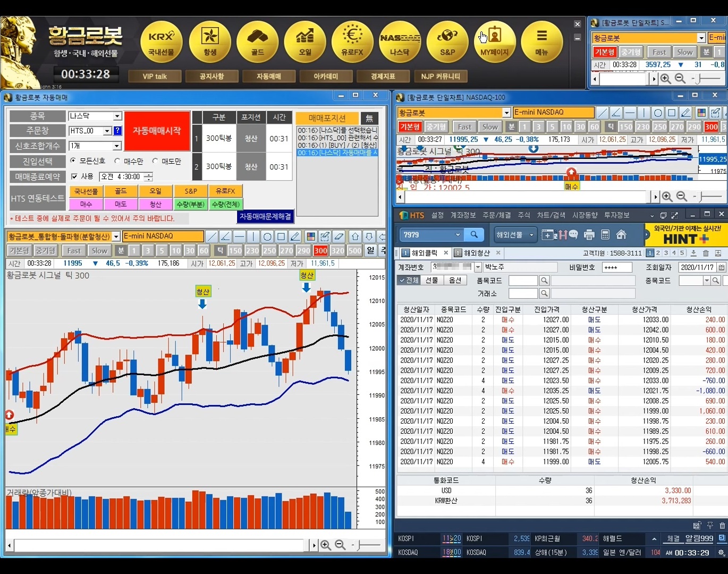
Task: Select pencil tool in main chart toolbar
Action: pos(295,237)
